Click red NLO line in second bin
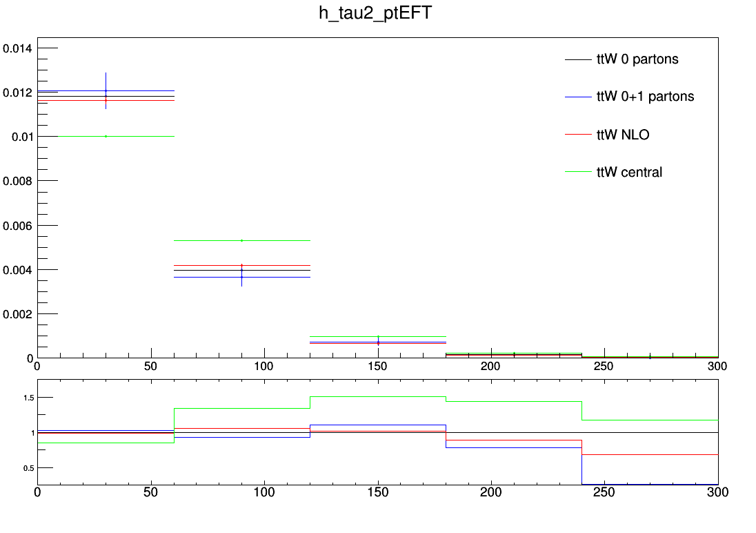Screen dimensions: 756x533 [242, 266]
